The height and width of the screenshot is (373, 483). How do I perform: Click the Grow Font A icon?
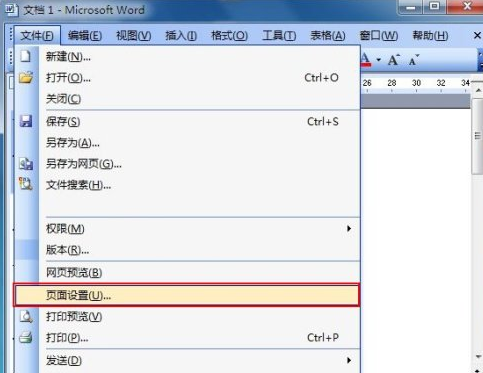[394, 60]
